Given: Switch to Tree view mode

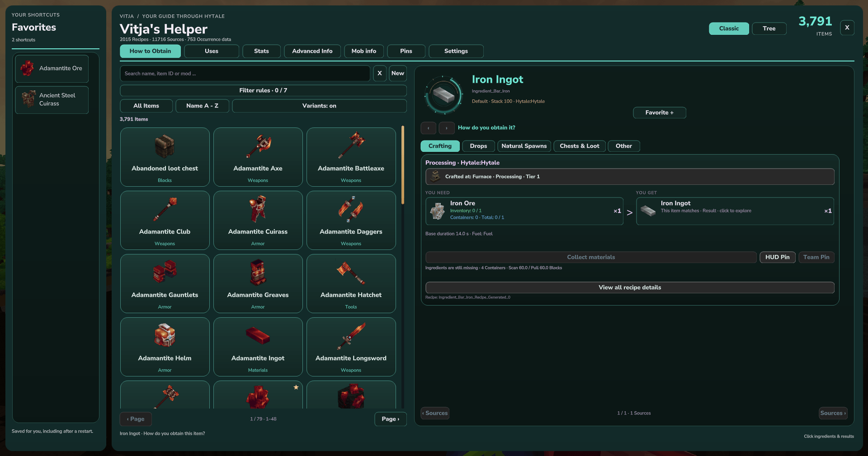Looking at the screenshot, I should click(769, 28).
